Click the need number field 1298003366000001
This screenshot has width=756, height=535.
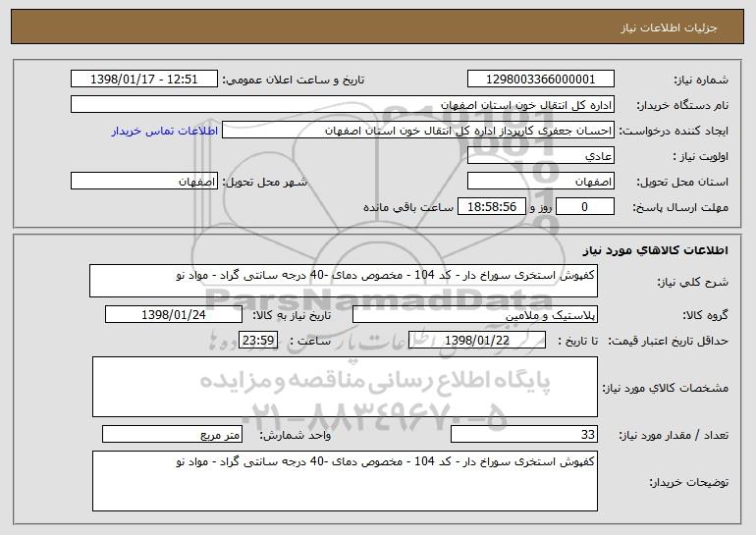540,80
